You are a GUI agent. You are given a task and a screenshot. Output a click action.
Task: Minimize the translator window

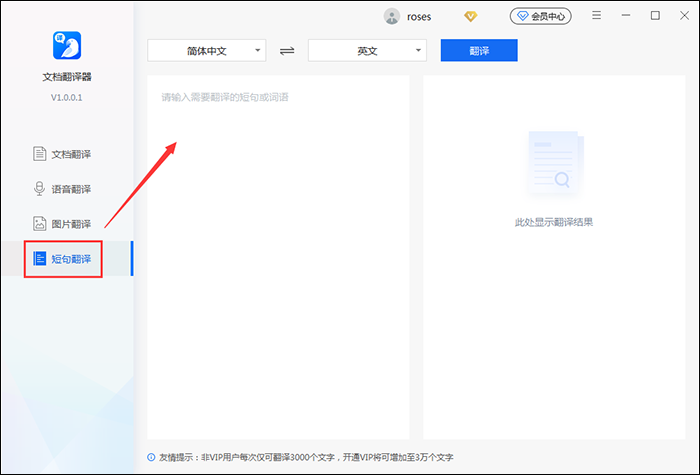626,16
